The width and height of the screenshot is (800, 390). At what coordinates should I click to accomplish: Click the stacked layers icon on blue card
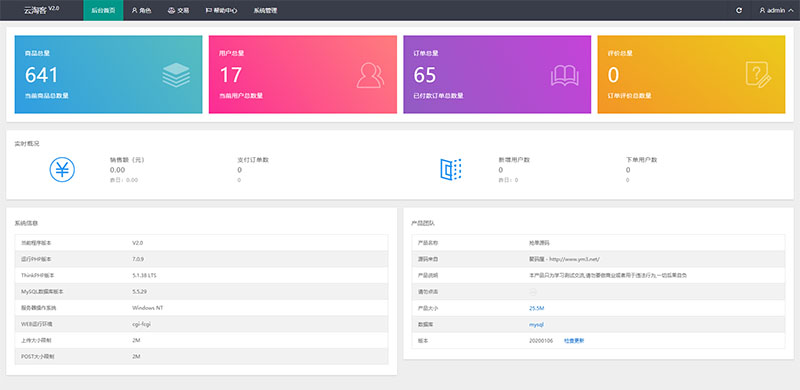coord(176,75)
